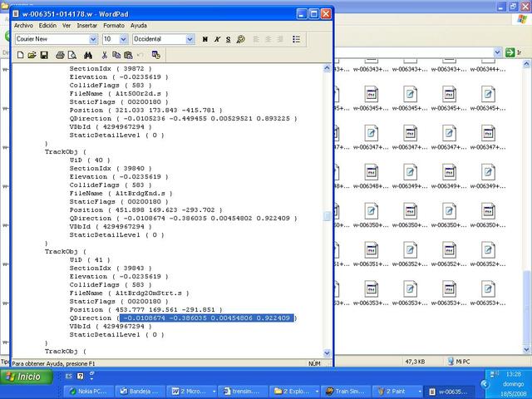Click the WordPad vertical scrollbar down arrow
532x399 pixels.
tap(327, 352)
